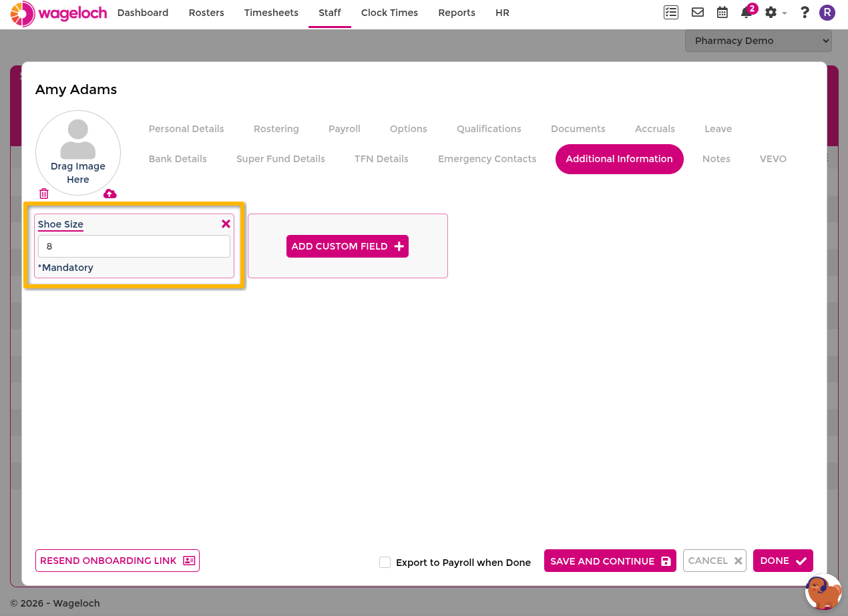Open the calendar icon in the top bar
Image resolution: width=848 pixels, height=616 pixels.
coord(722,12)
